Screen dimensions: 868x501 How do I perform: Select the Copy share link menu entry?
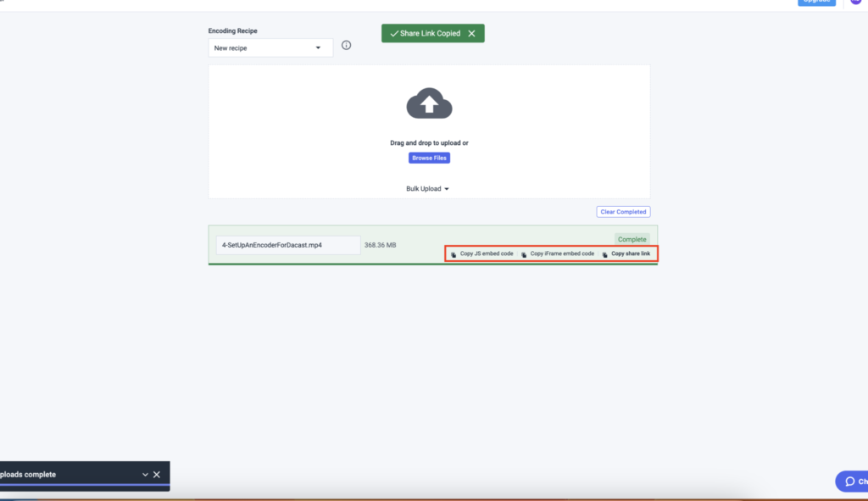coord(630,253)
